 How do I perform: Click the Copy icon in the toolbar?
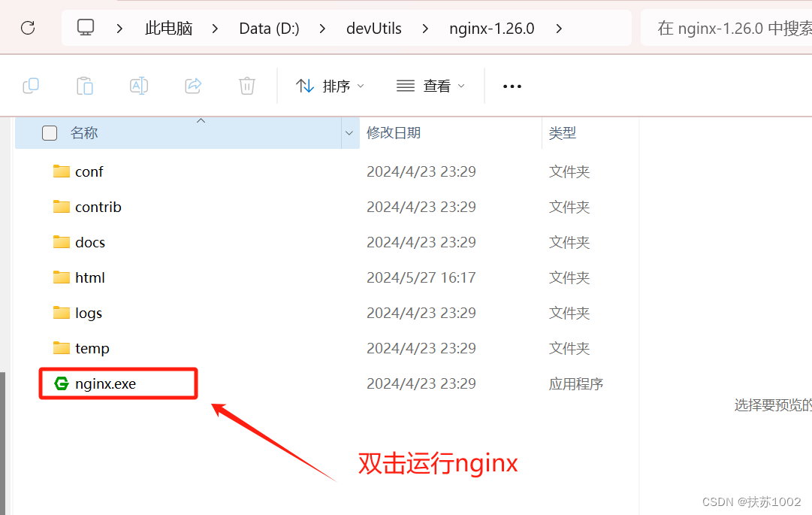pyautogui.click(x=31, y=86)
